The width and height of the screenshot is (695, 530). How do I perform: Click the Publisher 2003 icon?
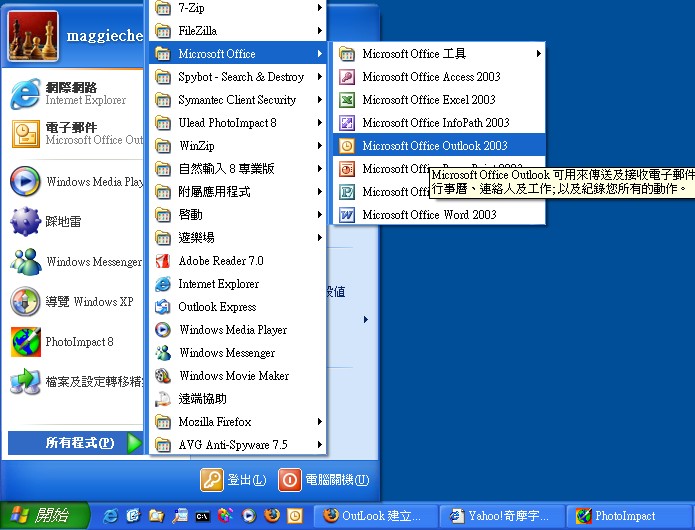[x=347, y=192]
